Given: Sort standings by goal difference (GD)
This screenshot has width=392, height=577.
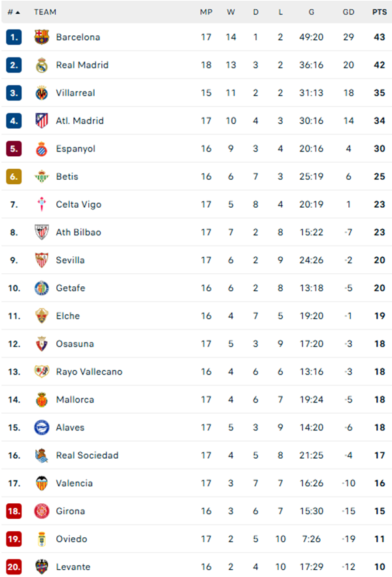Looking at the screenshot, I should (x=348, y=12).
